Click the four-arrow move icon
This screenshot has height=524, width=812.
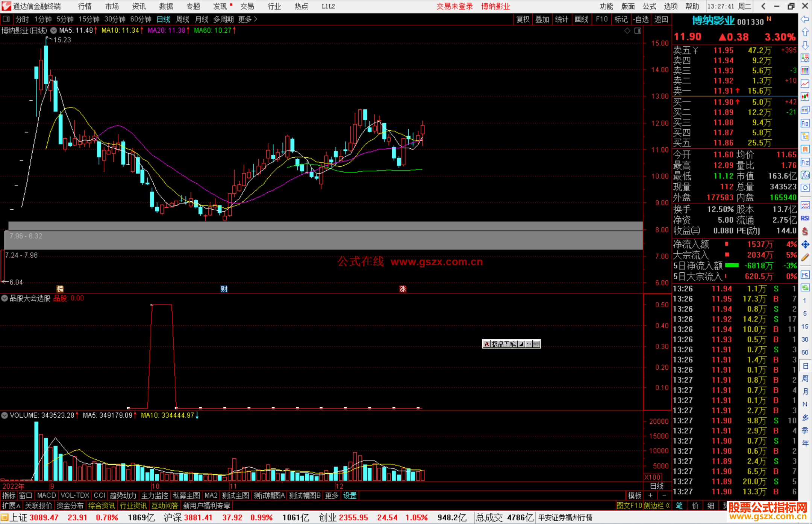coord(805,245)
